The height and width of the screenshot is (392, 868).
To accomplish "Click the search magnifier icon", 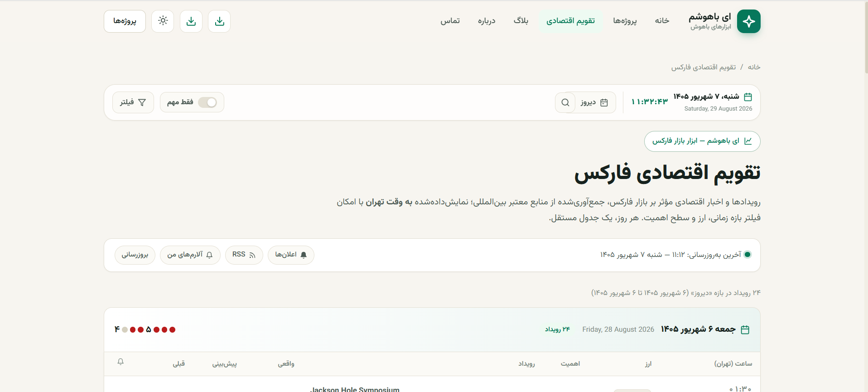I will point(565,102).
